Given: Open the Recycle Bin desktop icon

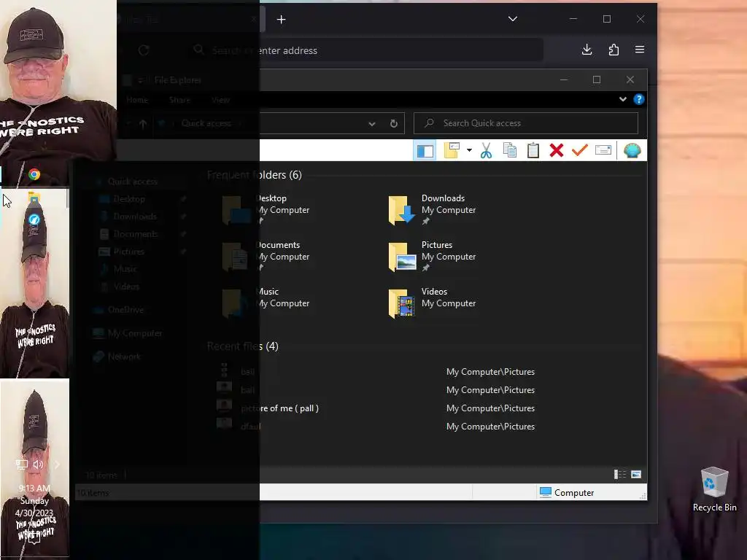Looking at the screenshot, I should click(715, 489).
